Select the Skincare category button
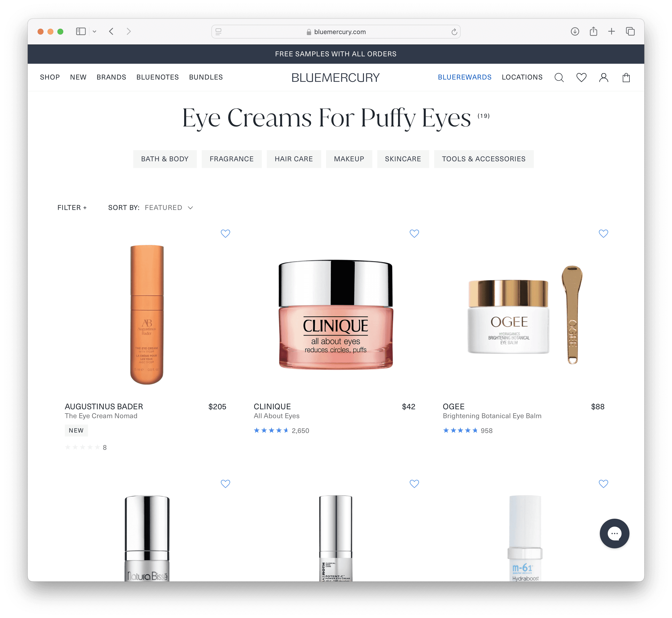 [403, 159]
